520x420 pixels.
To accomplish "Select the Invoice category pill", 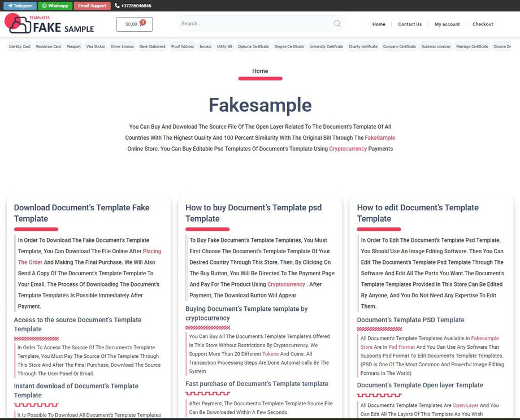I will [205, 46].
